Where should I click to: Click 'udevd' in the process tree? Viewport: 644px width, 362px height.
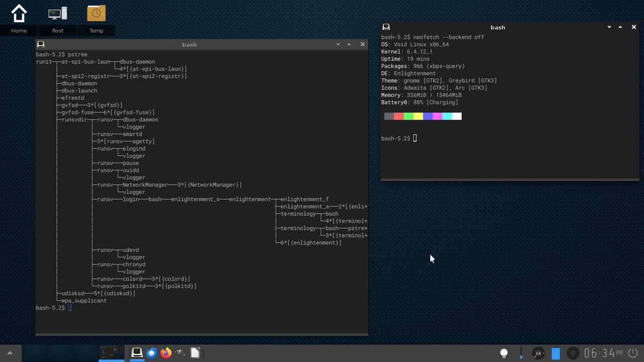[x=131, y=250]
